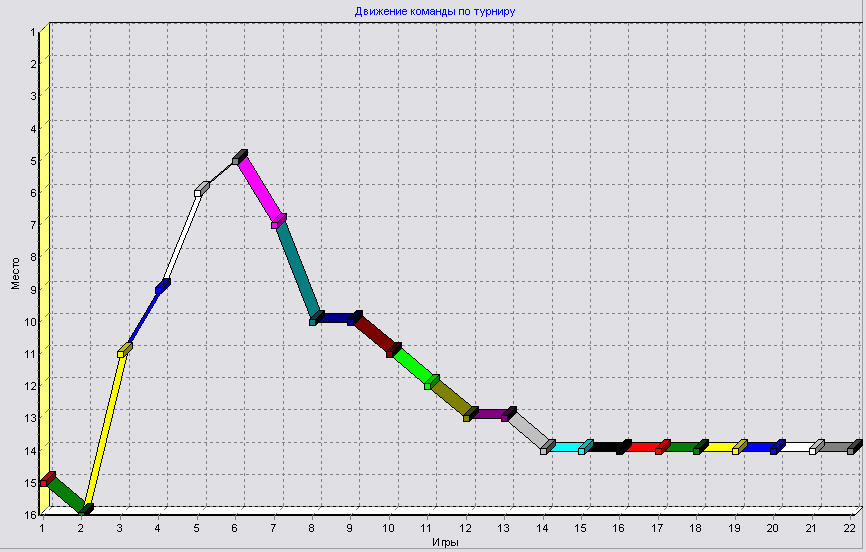Screen dimensions: 866x552
Task: Click the X-axis tick label '22'
Action: click(849, 528)
